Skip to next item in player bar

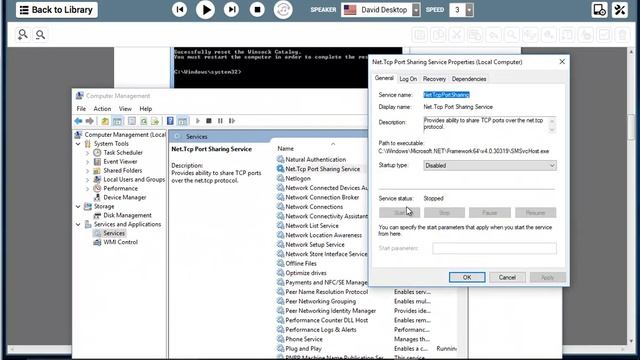(x=231, y=10)
